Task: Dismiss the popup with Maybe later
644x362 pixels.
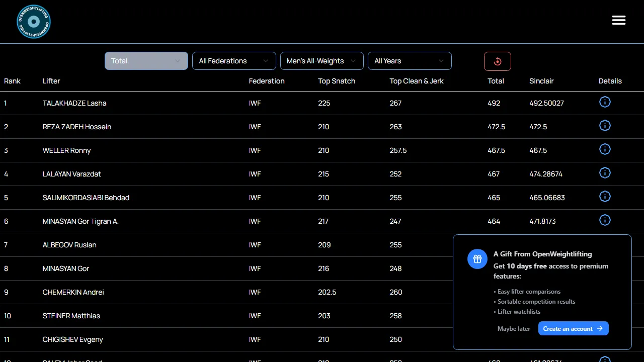Action: click(514, 328)
